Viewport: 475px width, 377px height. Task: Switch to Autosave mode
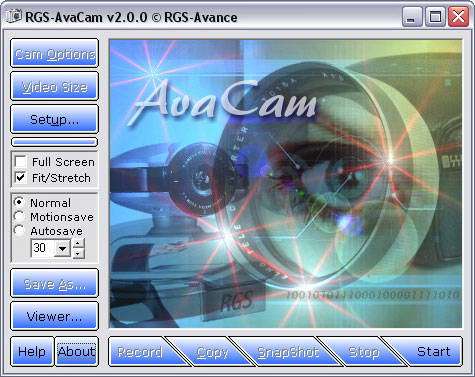click(x=19, y=230)
